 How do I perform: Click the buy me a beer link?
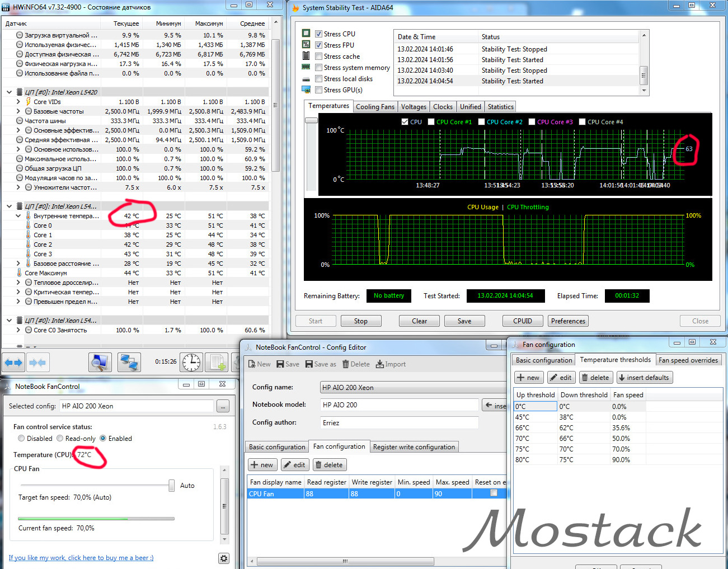tap(81, 558)
